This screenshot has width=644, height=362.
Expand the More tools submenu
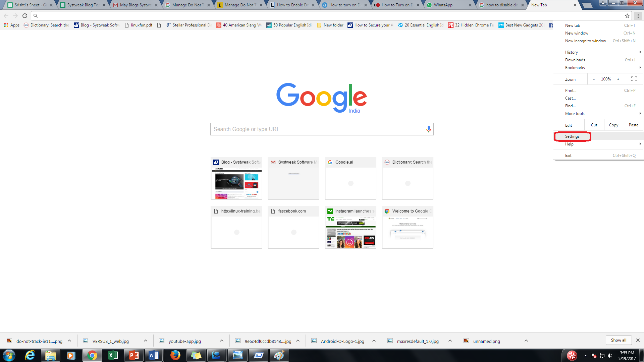tap(574, 113)
